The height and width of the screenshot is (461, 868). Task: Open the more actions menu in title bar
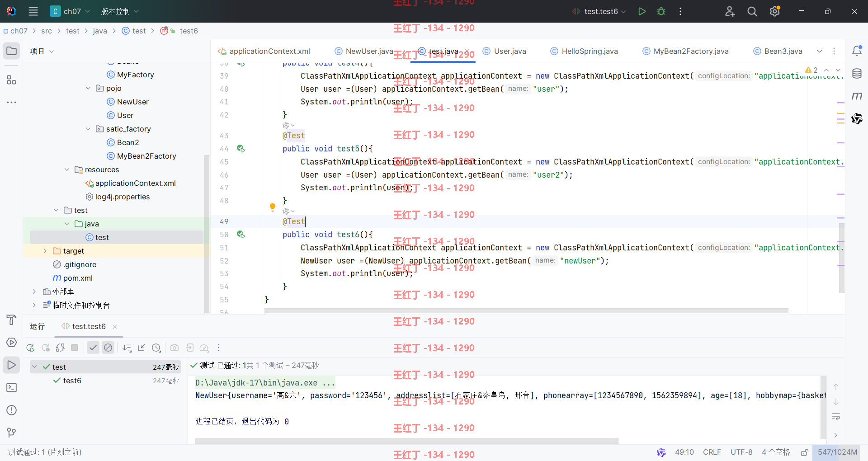[x=680, y=11]
